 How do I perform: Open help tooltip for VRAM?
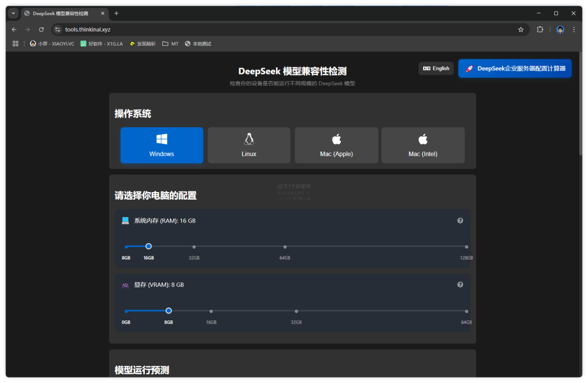coord(460,285)
